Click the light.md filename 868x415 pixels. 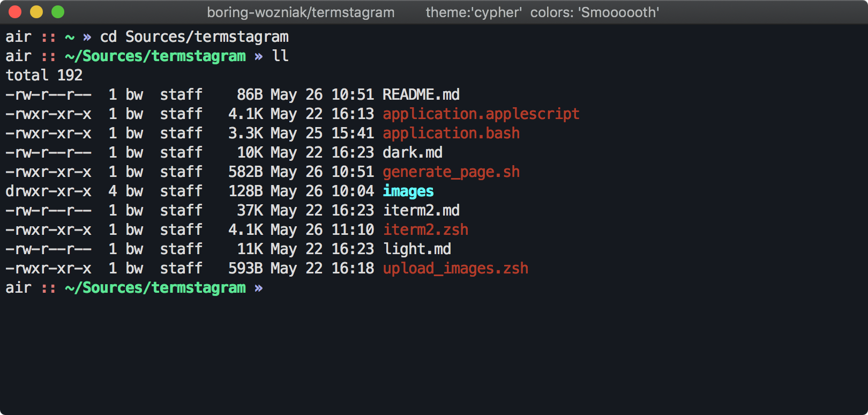coord(417,249)
